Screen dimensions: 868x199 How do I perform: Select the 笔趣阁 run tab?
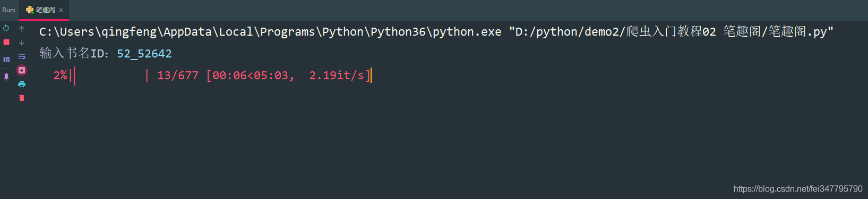pyautogui.click(x=44, y=10)
